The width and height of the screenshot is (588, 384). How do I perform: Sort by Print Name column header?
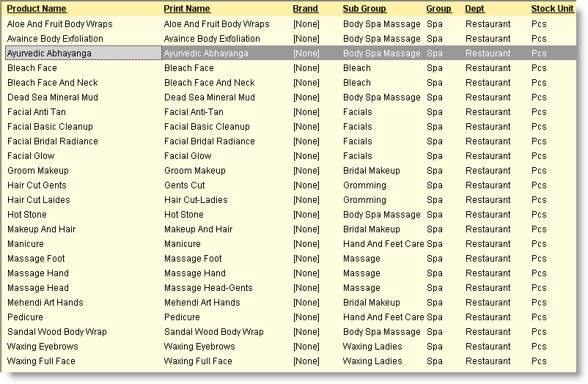click(x=187, y=9)
